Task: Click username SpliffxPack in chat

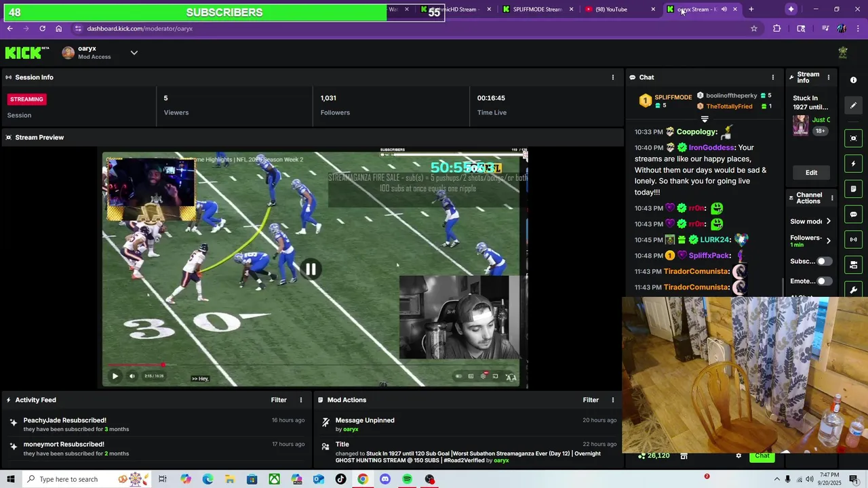Action: [709, 256]
